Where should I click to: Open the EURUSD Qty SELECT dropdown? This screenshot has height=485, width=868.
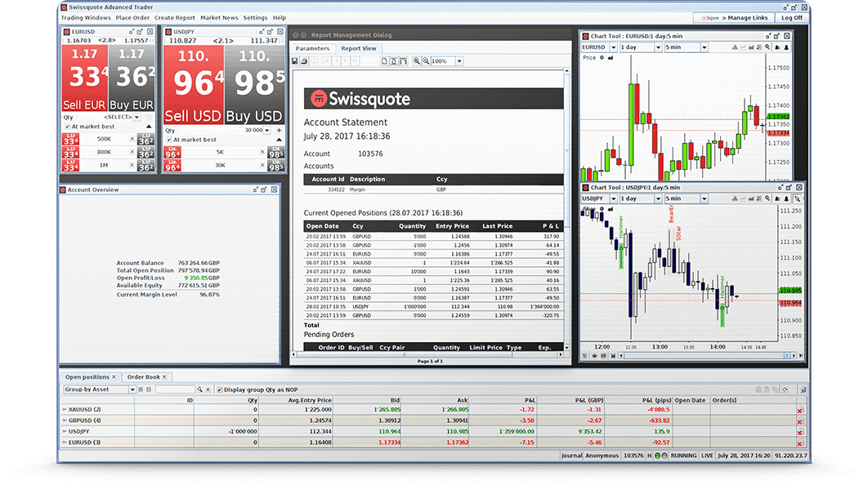[x=136, y=118]
